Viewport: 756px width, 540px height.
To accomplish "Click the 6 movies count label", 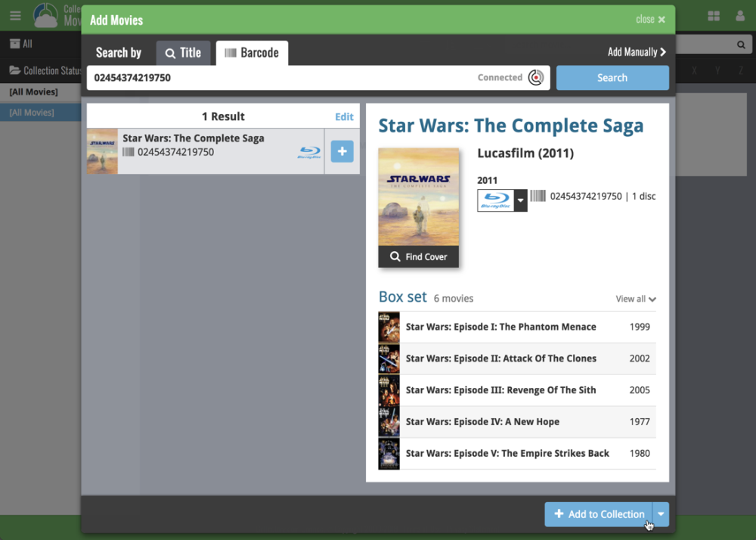I will click(x=453, y=299).
